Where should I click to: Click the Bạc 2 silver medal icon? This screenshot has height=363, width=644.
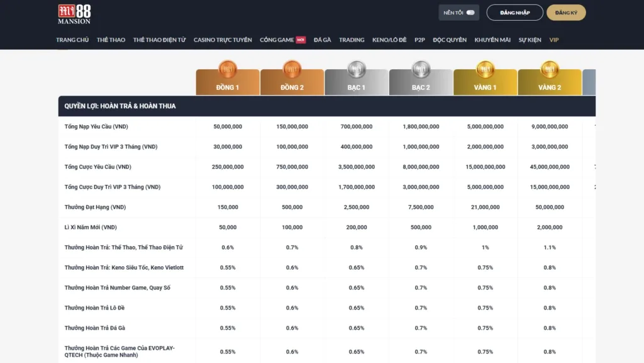click(x=421, y=68)
